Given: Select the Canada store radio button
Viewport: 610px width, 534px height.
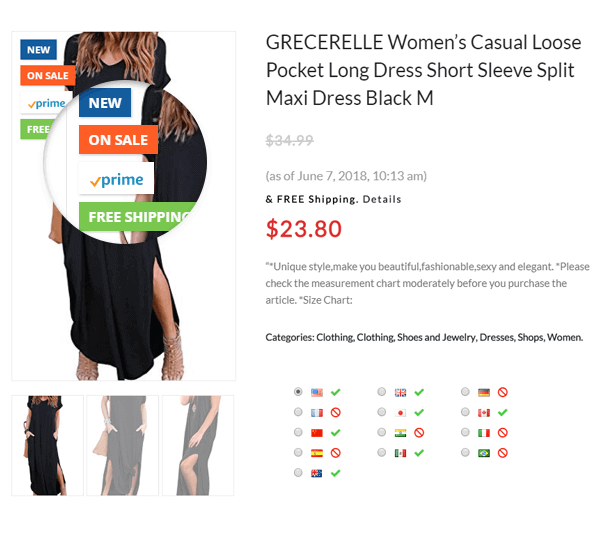Looking at the screenshot, I should [x=465, y=412].
